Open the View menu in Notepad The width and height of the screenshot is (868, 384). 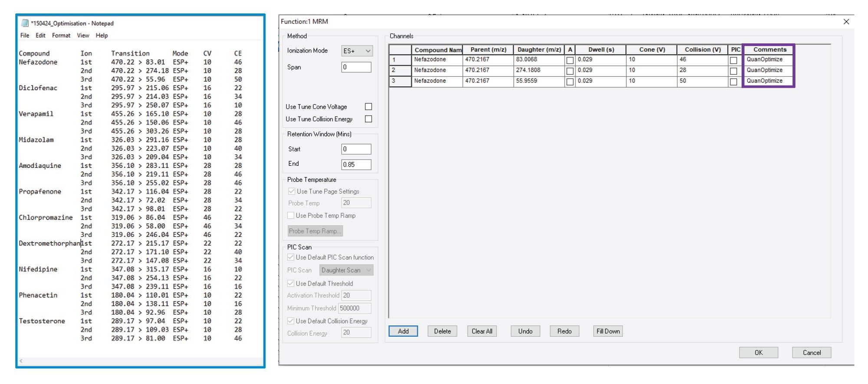coord(83,36)
